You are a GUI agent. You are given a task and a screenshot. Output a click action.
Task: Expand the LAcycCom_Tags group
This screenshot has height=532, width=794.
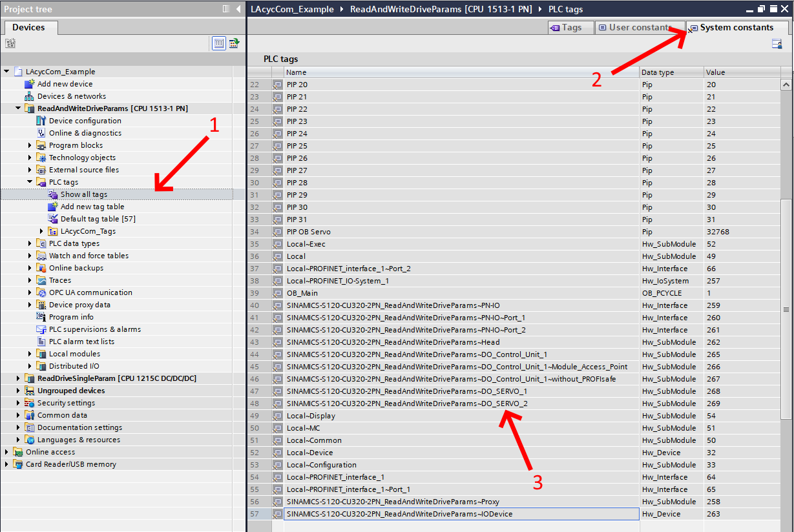click(41, 231)
